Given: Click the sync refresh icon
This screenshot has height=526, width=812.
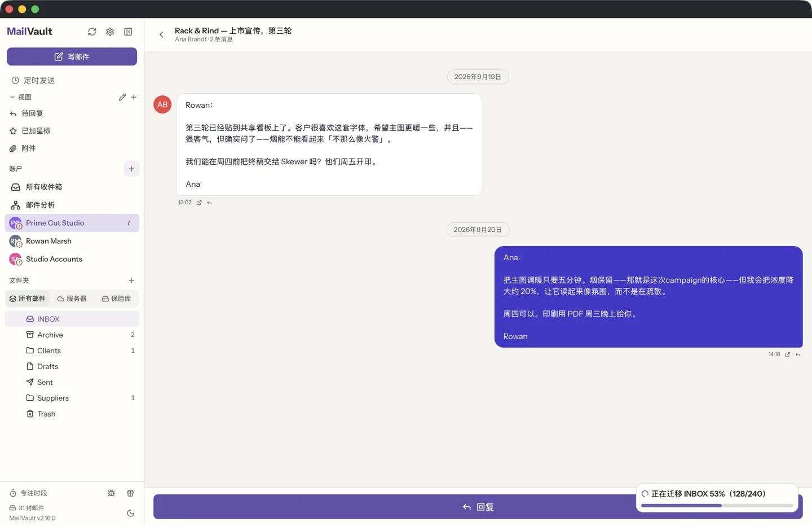Looking at the screenshot, I should (92, 32).
